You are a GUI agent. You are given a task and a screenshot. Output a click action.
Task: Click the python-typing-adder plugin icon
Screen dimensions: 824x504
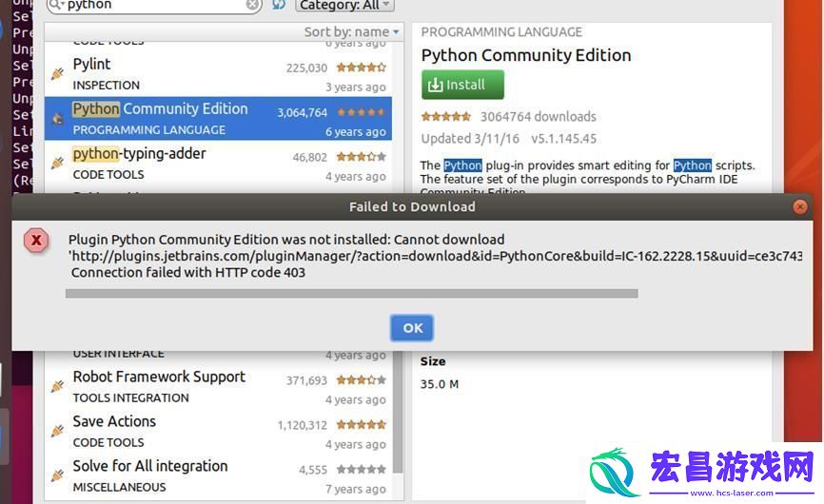tap(57, 164)
